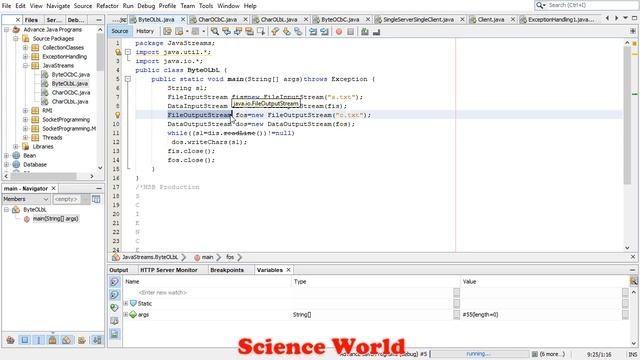The image size is (640, 360).
Task: Toggle Show Inherited Members in Navigator filters
Action: (x=11, y=340)
